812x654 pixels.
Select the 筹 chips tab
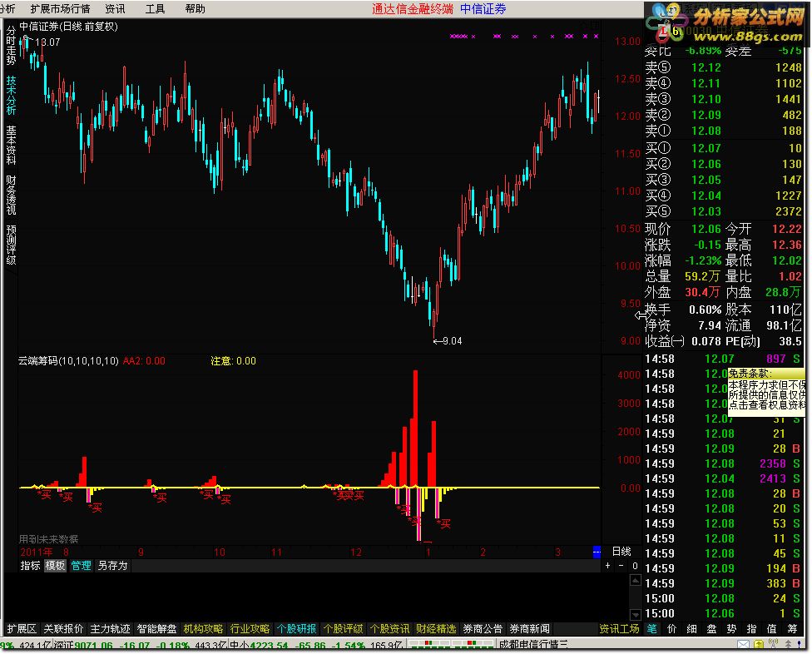pos(792,629)
